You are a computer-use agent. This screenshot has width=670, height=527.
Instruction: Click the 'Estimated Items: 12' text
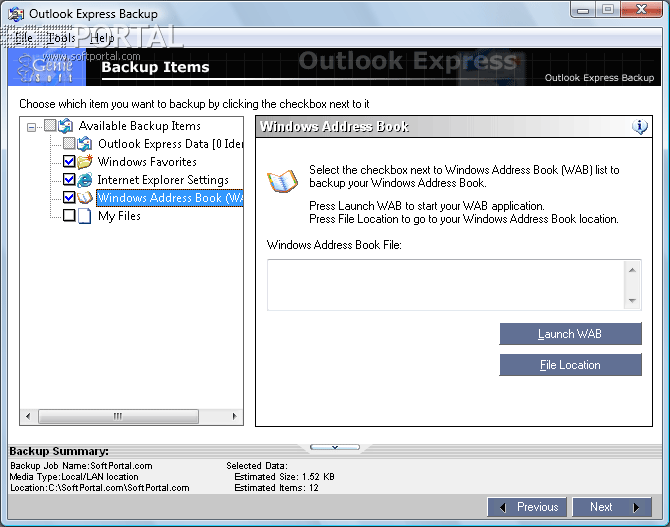point(276,488)
